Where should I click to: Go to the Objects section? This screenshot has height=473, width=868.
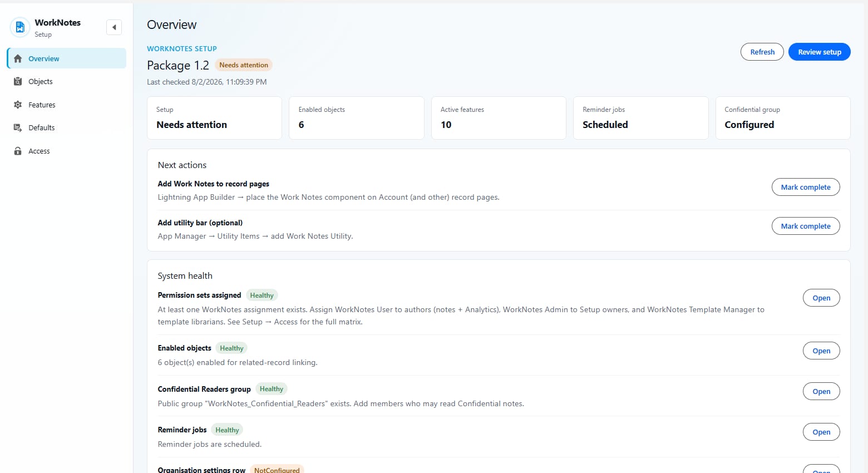click(x=67, y=81)
